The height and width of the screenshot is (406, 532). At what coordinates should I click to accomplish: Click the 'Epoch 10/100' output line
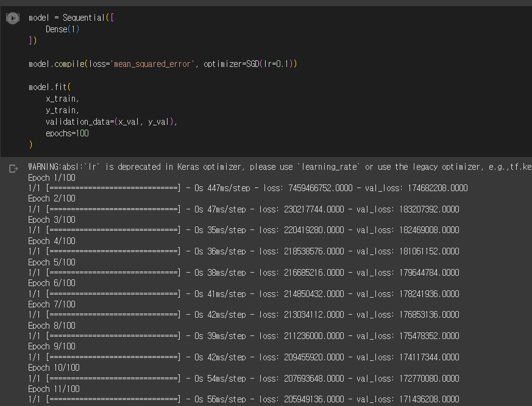click(x=54, y=368)
